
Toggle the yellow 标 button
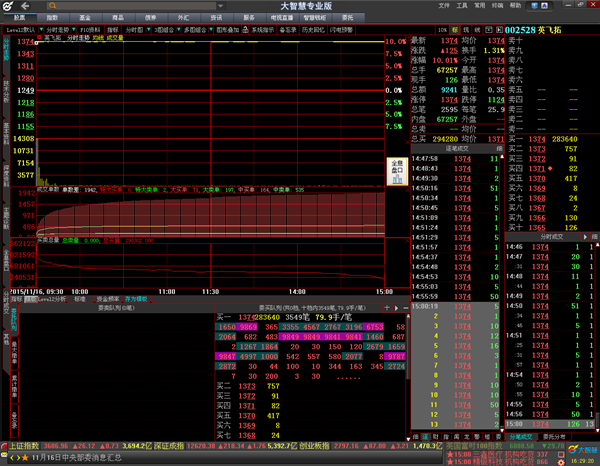pos(455,30)
